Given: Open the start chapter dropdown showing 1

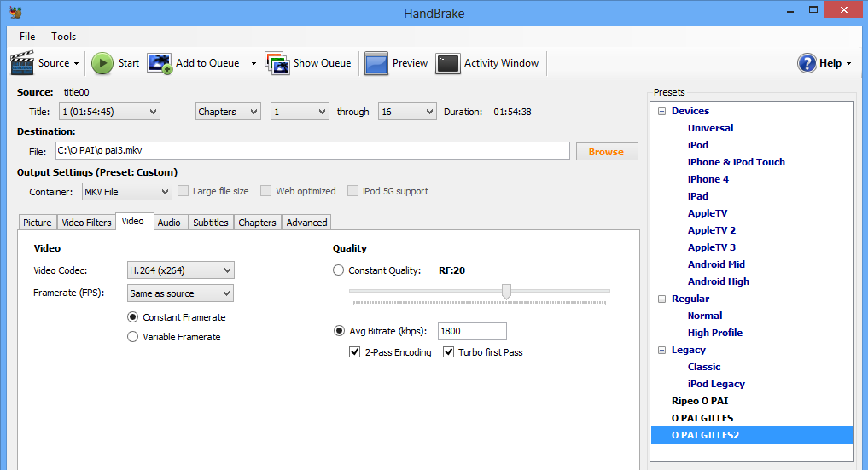Looking at the screenshot, I should 300,112.
